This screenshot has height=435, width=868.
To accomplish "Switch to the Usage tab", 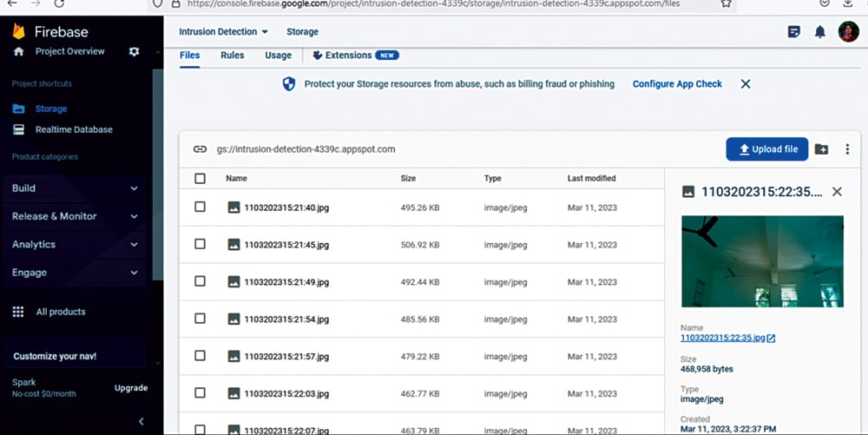I will (x=278, y=56).
